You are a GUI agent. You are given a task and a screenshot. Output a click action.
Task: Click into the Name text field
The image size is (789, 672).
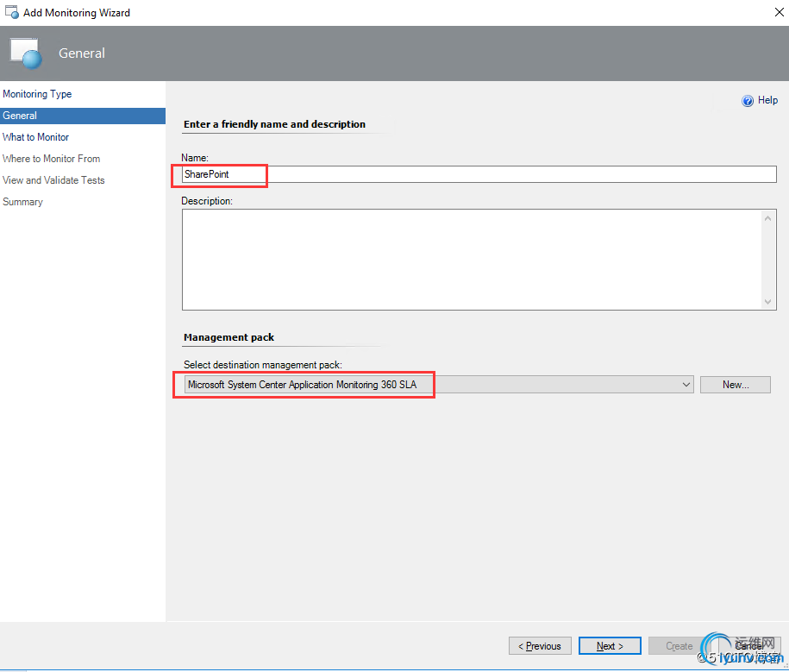[479, 174]
